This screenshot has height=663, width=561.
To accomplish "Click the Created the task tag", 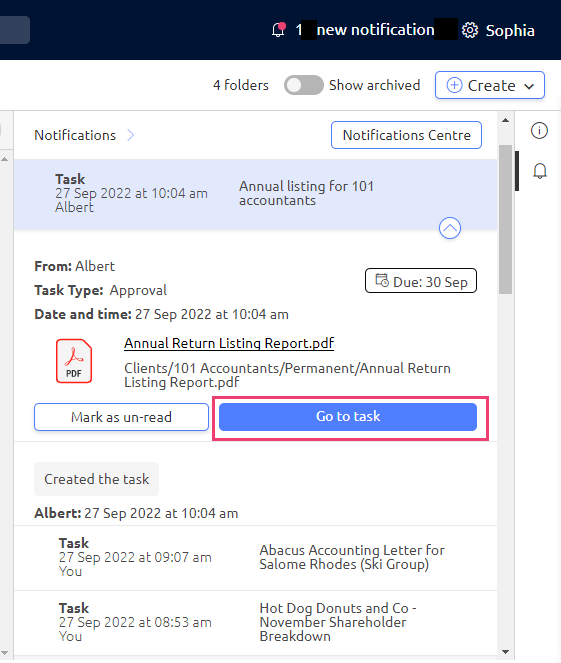I will [96, 479].
